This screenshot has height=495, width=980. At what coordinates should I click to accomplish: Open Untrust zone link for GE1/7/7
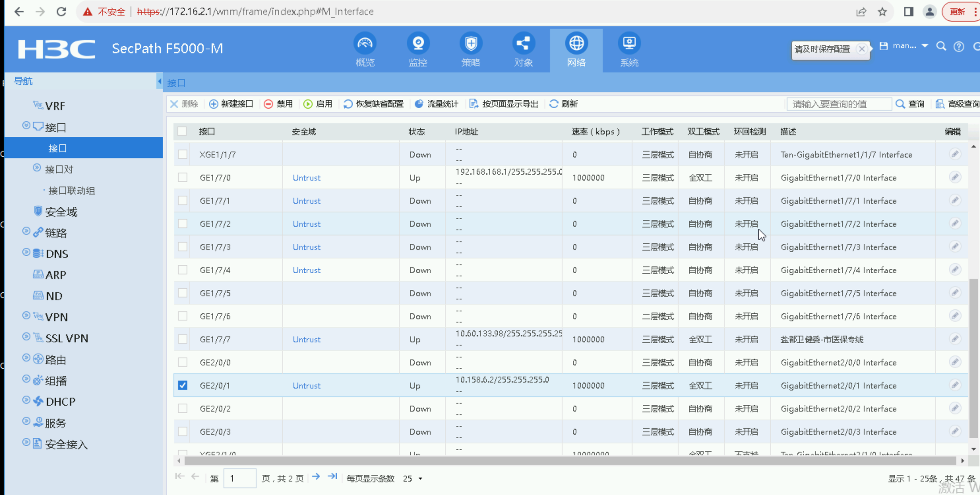[306, 339]
